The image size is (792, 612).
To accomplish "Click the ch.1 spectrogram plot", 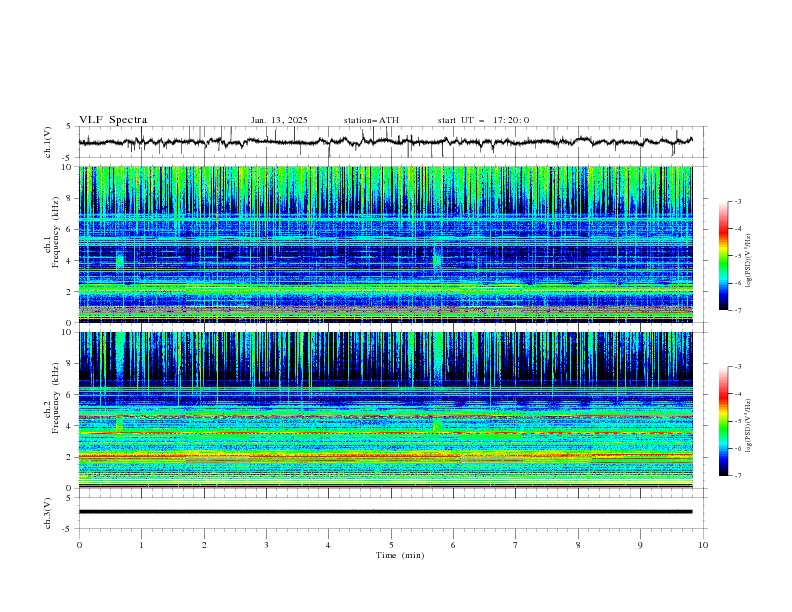I will [x=385, y=244].
